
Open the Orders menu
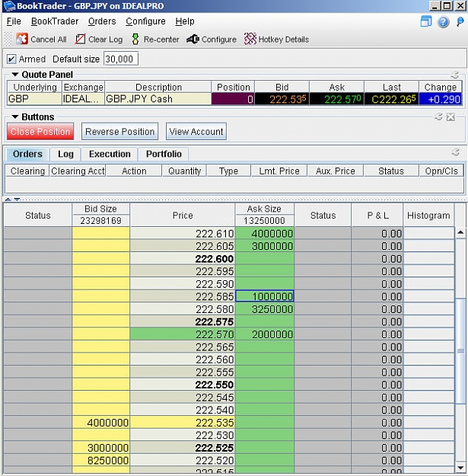click(x=102, y=21)
